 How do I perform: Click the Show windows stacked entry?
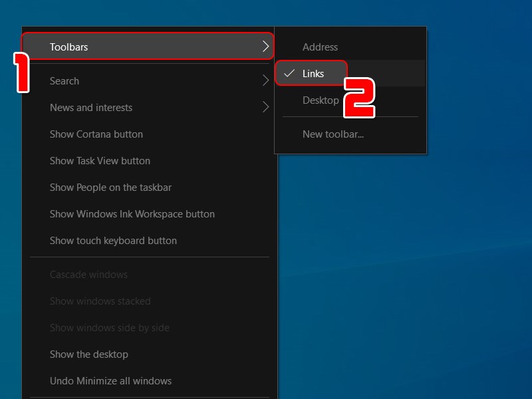tap(100, 301)
